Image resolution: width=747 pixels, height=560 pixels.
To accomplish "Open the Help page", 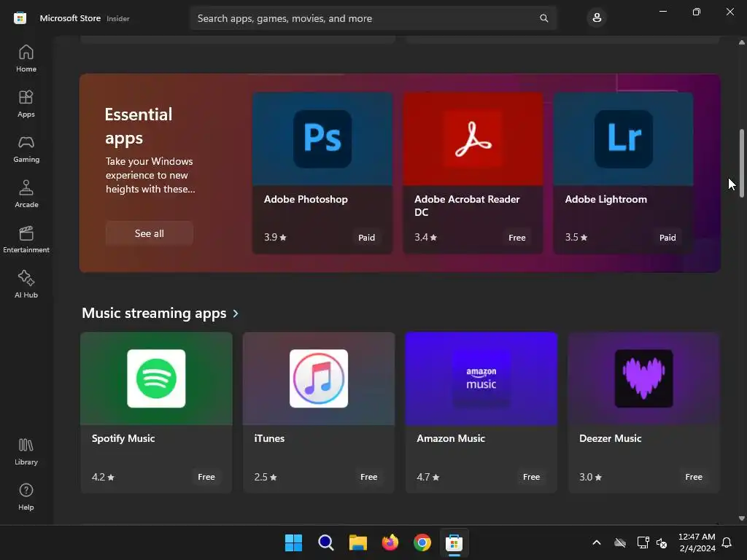I will click(26, 497).
